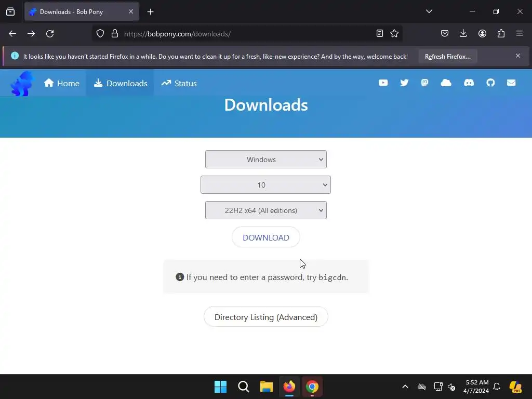Show hidden system tray icons chevron
Screen dimensions: 532x399
tap(405, 387)
